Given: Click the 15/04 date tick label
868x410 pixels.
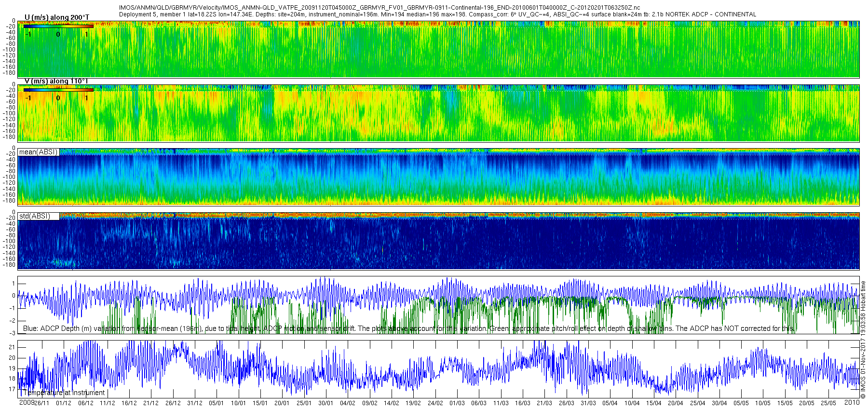Looking at the screenshot, I should (x=653, y=403).
